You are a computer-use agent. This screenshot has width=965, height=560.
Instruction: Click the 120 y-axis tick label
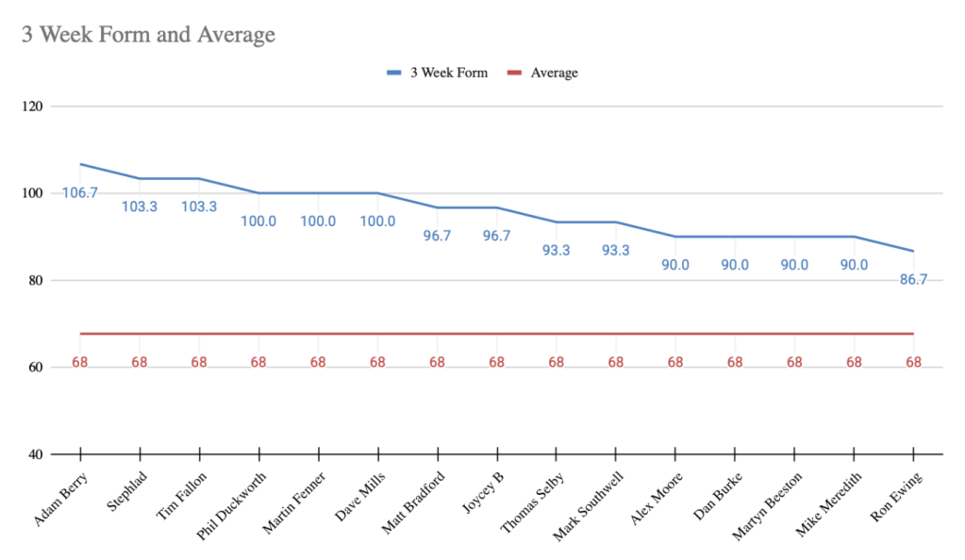pos(33,107)
